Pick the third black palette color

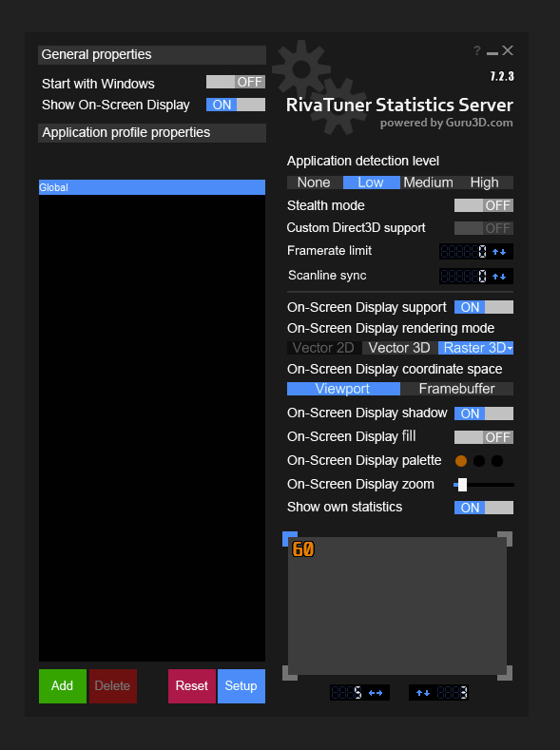(497, 461)
